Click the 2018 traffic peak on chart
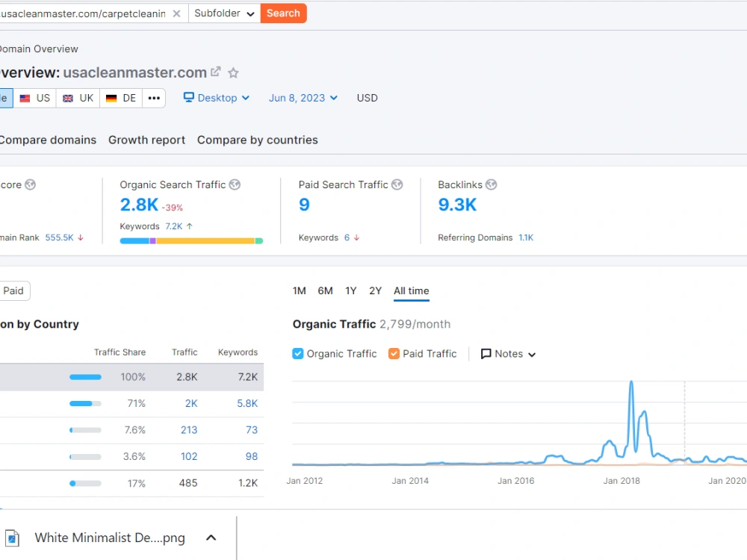 (x=631, y=382)
